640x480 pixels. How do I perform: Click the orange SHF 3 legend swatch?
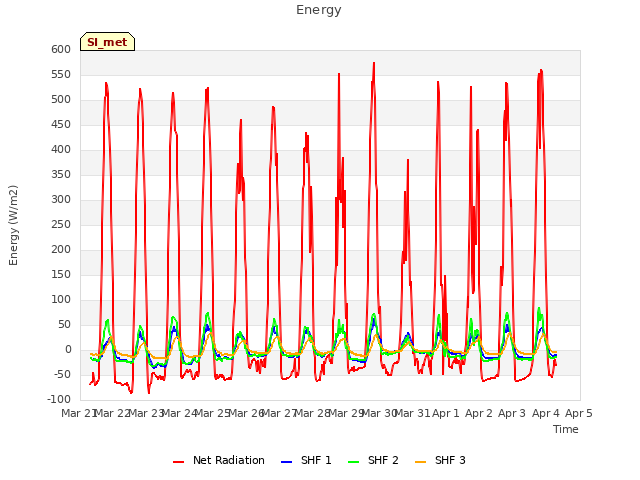click(420, 462)
